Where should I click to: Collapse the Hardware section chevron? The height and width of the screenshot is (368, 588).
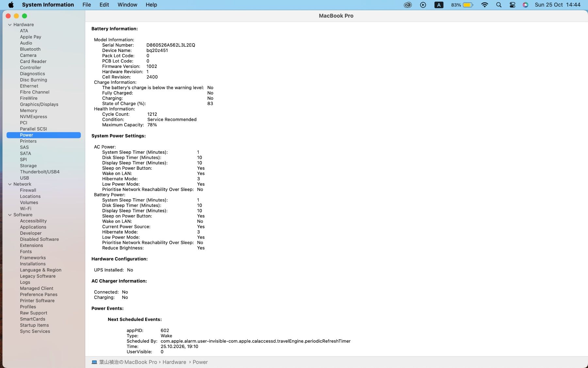pos(10,25)
